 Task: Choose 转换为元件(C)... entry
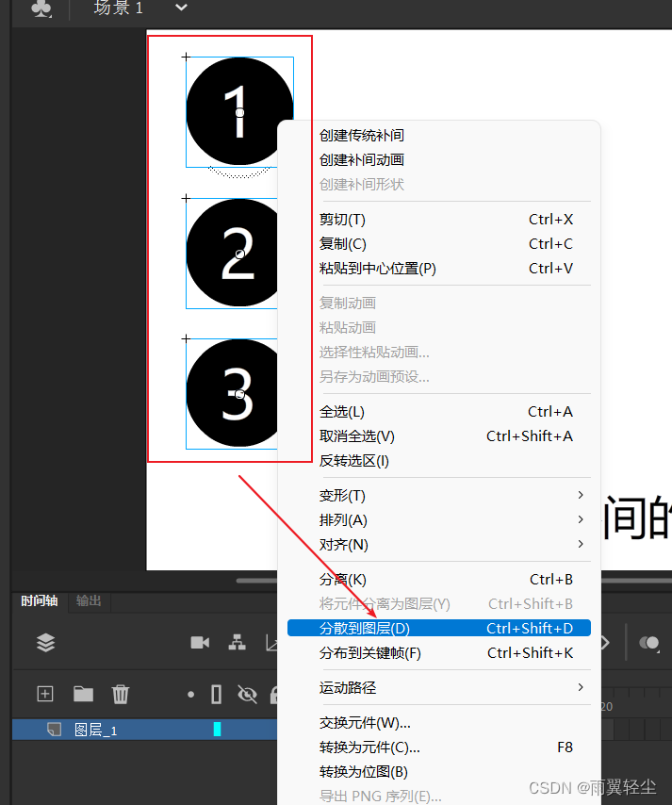pyautogui.click(x=439, y=747)
